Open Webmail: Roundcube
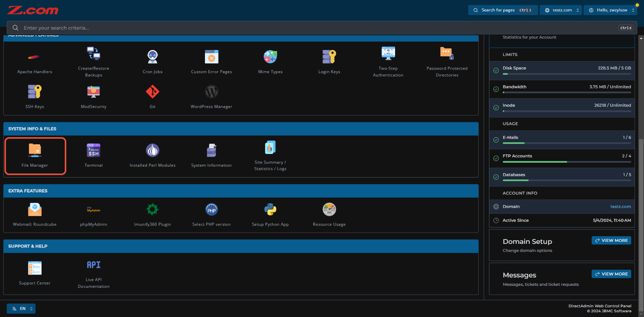Viewport: 644px width, 317px height. 35,215
